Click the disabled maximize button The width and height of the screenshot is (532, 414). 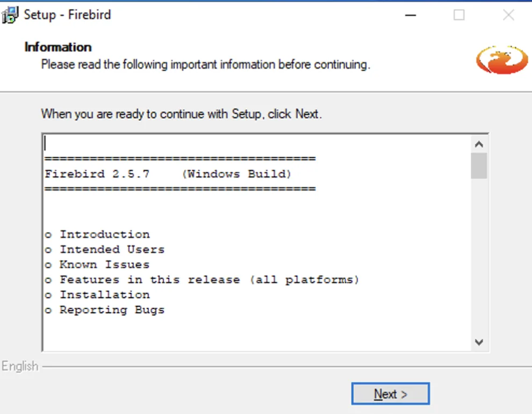click(x=459, y=15)
